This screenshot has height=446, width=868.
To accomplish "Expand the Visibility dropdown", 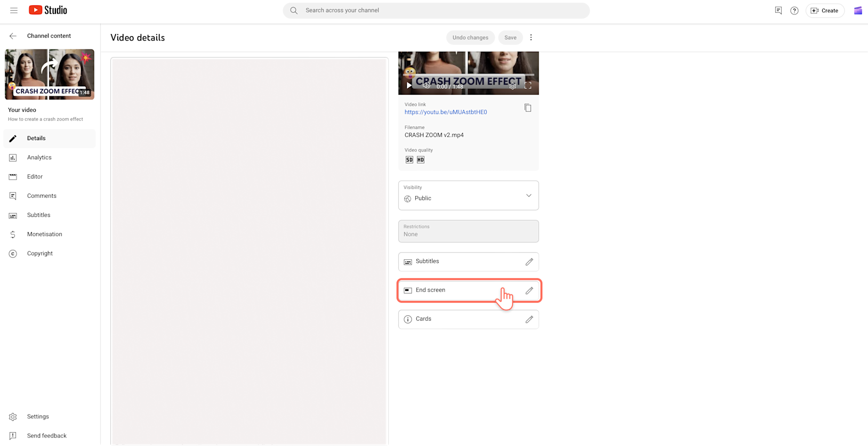I will [x=469, y=196].
